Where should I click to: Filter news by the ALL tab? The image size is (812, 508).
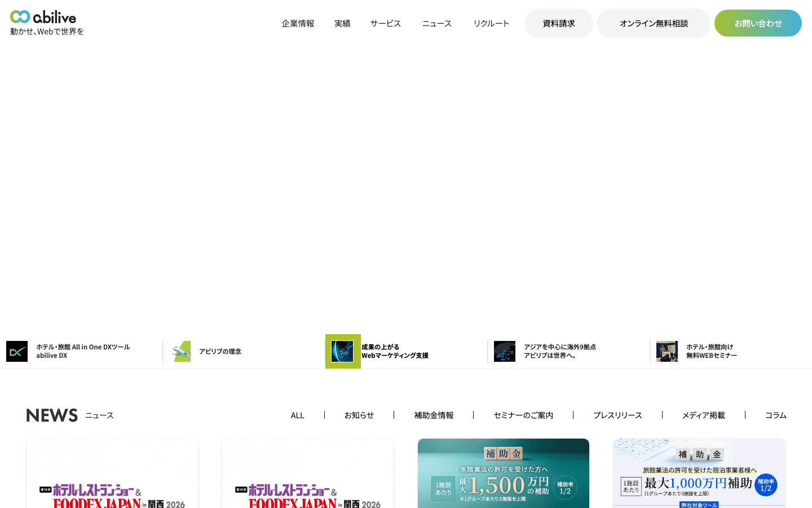click(297, 415)
